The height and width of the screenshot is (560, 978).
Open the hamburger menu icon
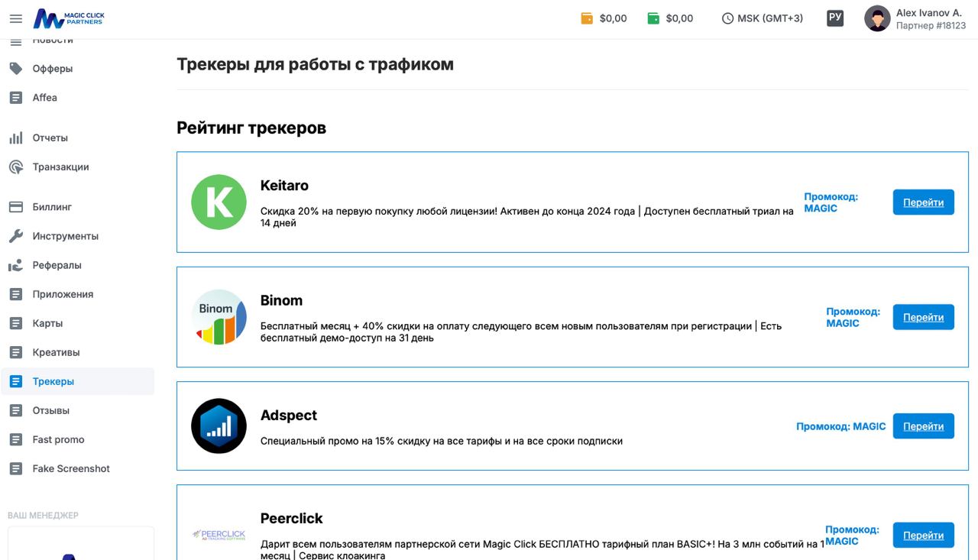click(x=15, y=18)
